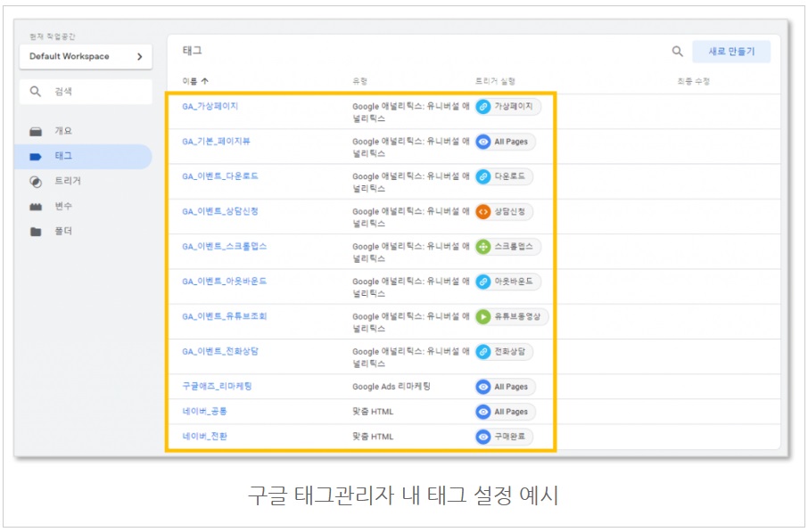Click the 아웃바운드 trigger link icon
The image size is (808, 532).
coord(482,282)
